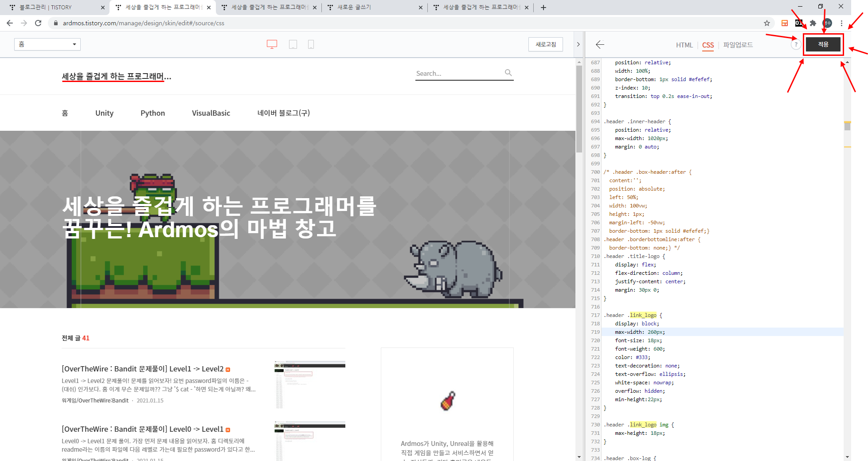This screenshot has width=868, height=461.
Task: Go forward in the browser
Action: tap(24, 23)
